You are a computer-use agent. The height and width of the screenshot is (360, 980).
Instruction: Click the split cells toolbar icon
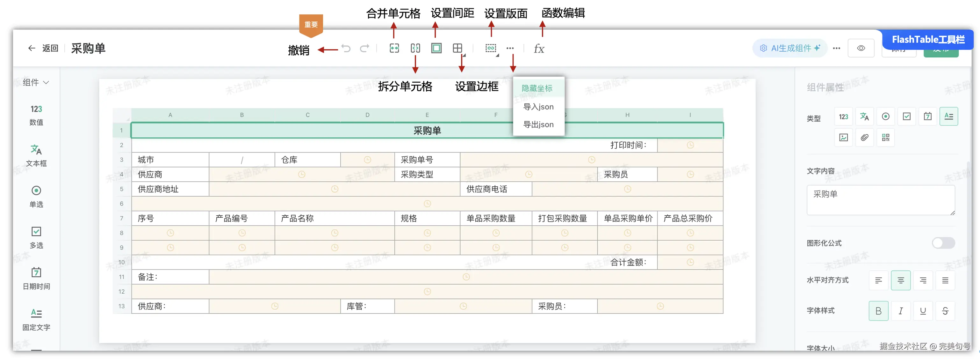point(415,49)
